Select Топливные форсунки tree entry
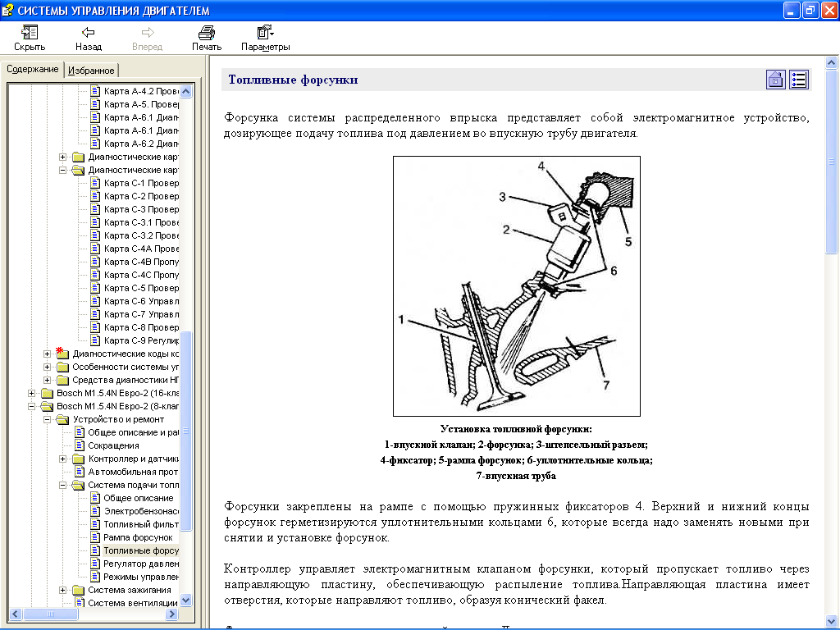 point(141,550)
